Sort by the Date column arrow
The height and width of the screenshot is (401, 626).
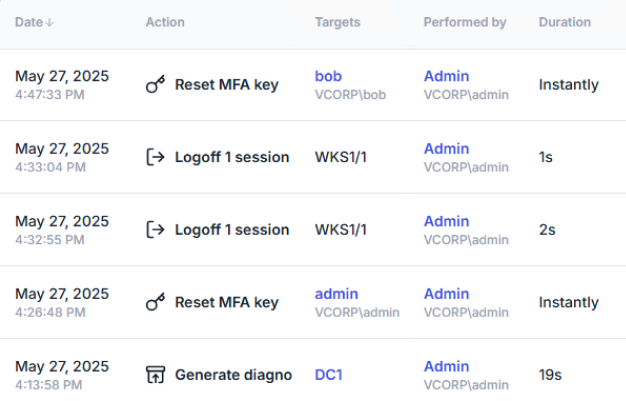click(x=50, y=22)
